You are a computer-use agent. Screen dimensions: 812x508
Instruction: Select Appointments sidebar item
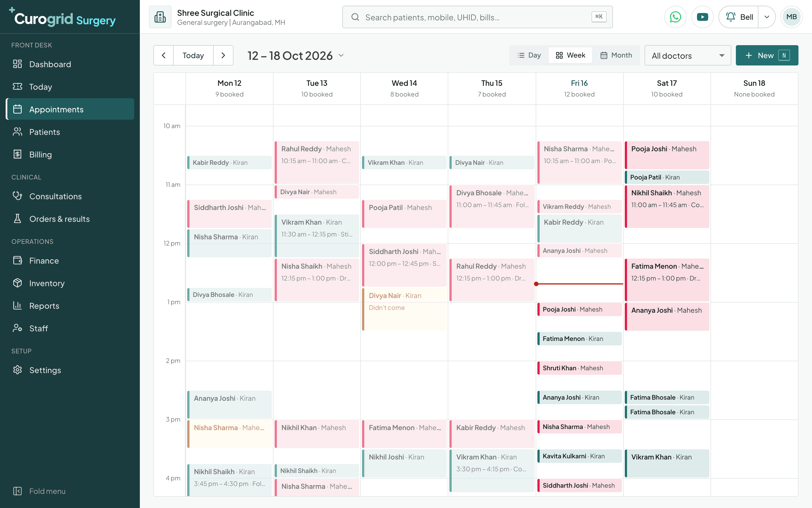coord(70,109)
